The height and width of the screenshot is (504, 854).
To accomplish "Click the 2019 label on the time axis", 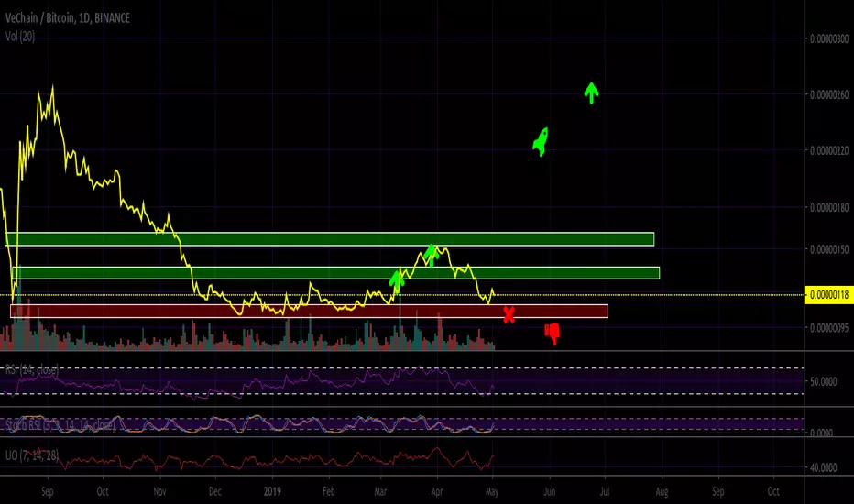I will [272, 491].
